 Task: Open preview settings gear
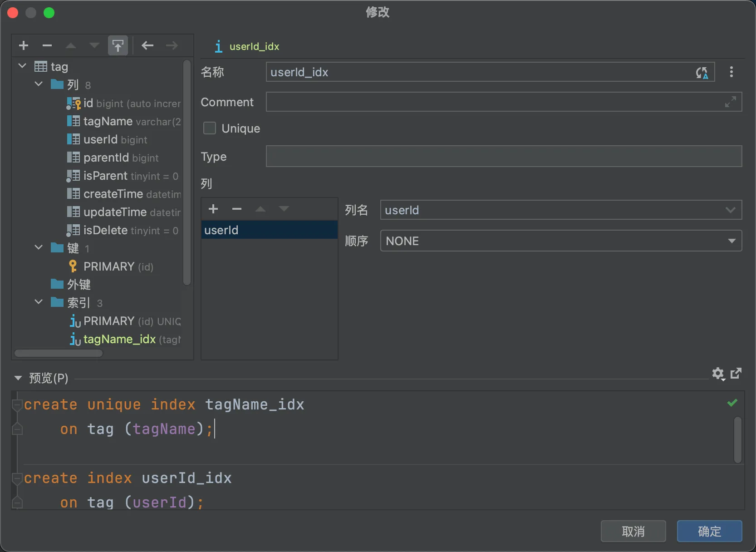pyautogui.click(x=718, y=374)
